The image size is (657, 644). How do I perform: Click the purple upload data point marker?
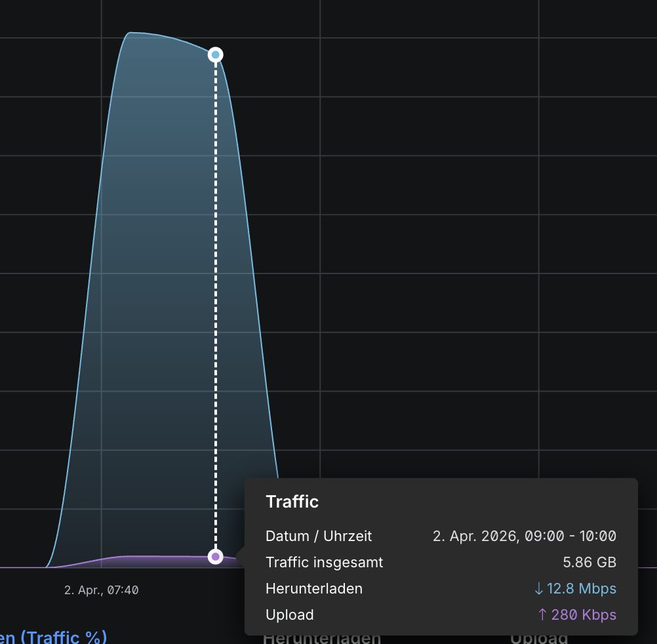(x=215, y=556)
